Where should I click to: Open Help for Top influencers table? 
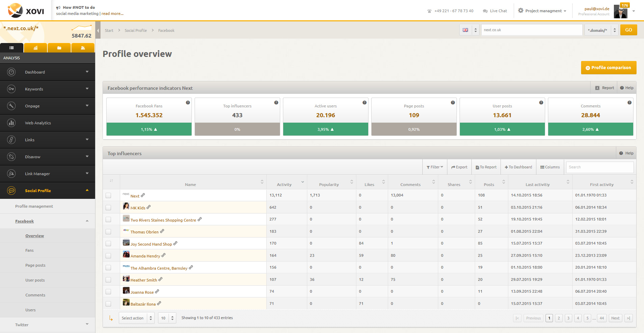tap(626, 153)
